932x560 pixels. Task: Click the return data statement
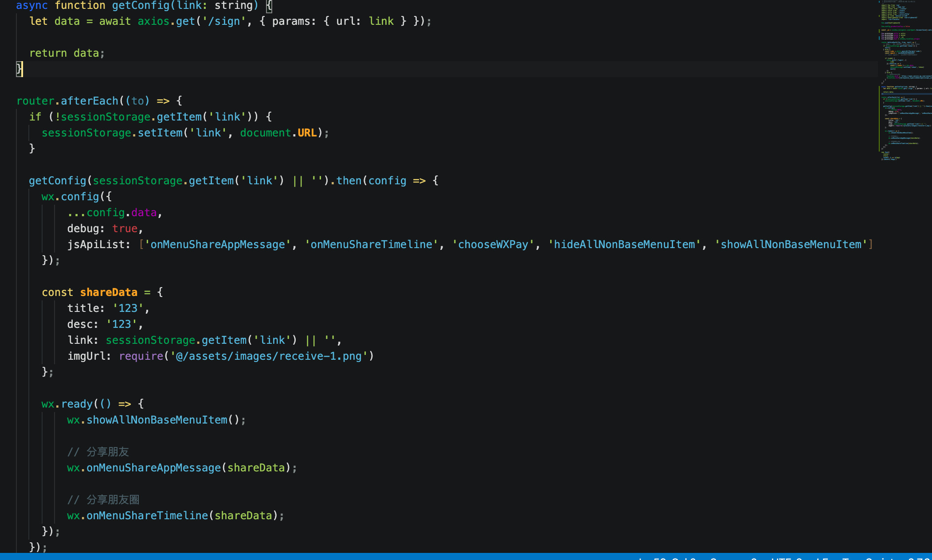point(67,53)
